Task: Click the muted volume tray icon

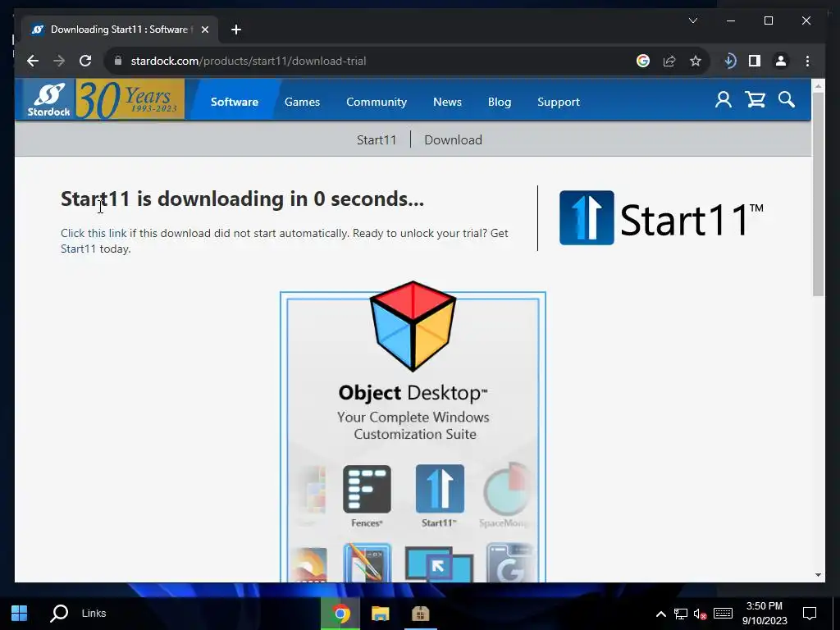Action: point(700,614)
